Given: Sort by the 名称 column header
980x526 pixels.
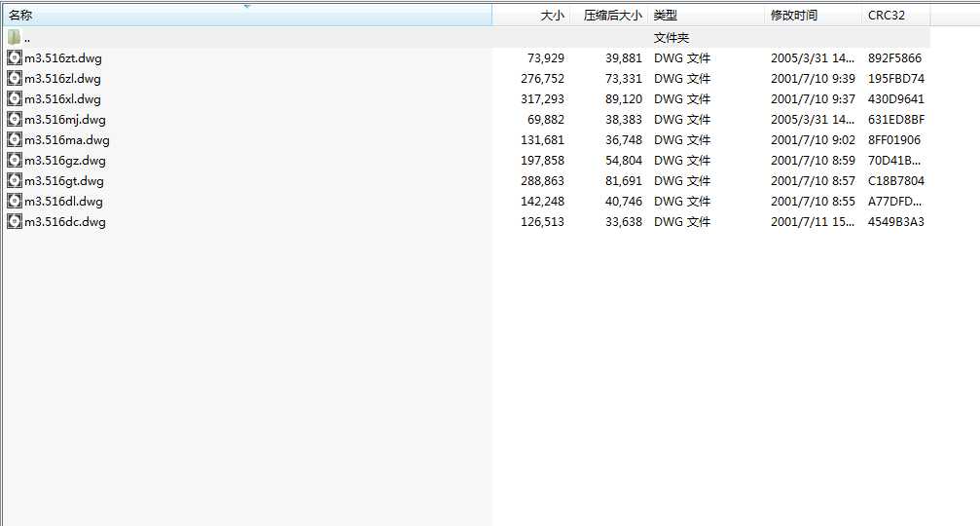Looking at the screenshot, I should coord(247,15).
